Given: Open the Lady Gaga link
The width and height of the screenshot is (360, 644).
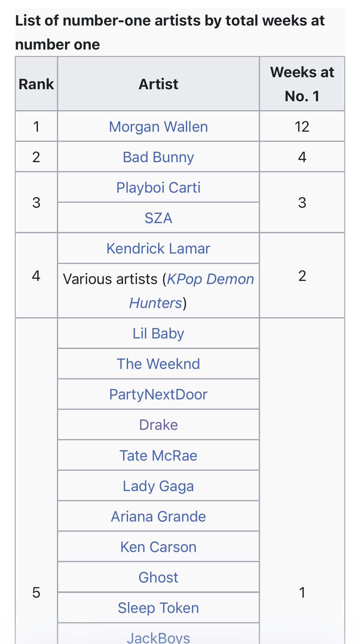Looking at the screenshot, I should (x=158, y=486).
